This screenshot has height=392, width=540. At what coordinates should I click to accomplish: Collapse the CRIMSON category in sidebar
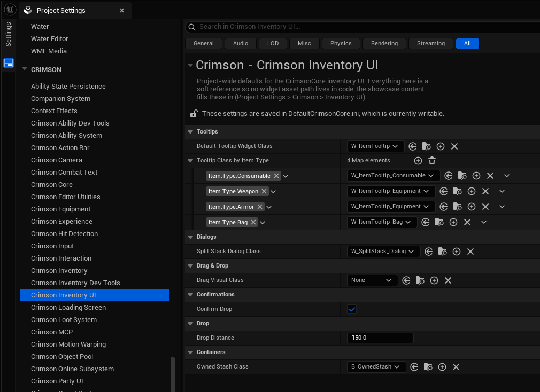point(25,69)
